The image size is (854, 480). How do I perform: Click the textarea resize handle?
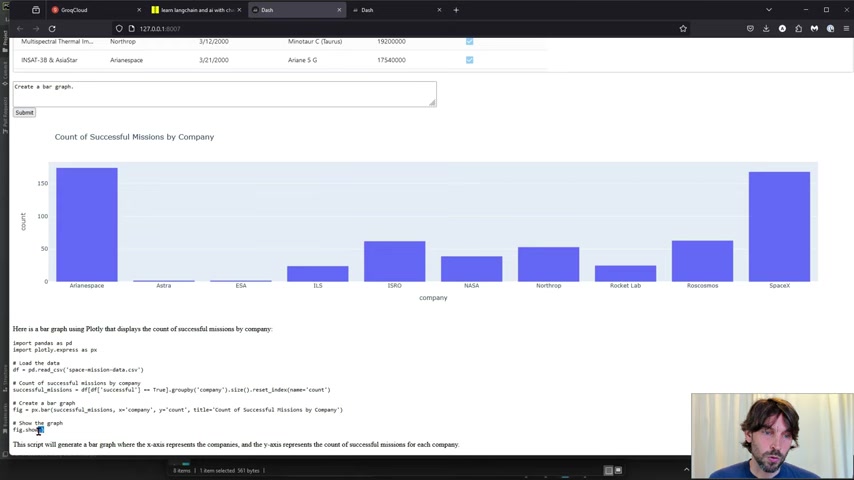pos(432,103)
